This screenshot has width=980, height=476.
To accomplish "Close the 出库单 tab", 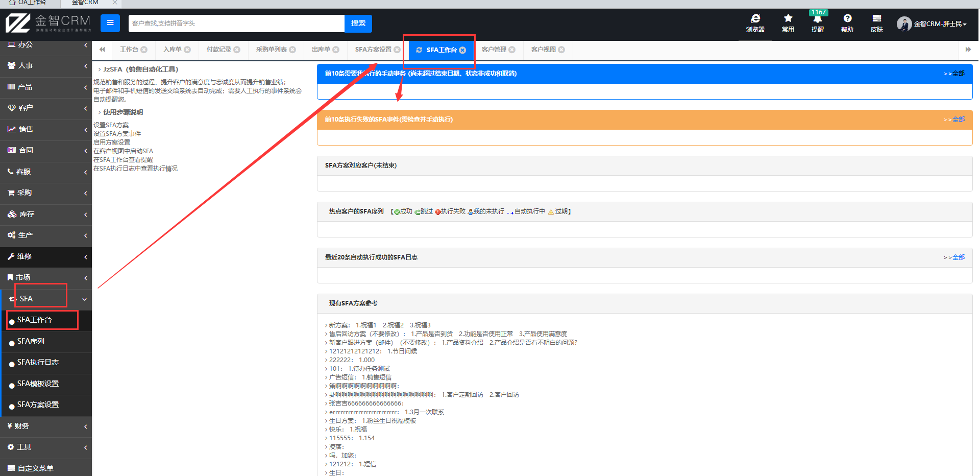I will (x=336, y=50).
